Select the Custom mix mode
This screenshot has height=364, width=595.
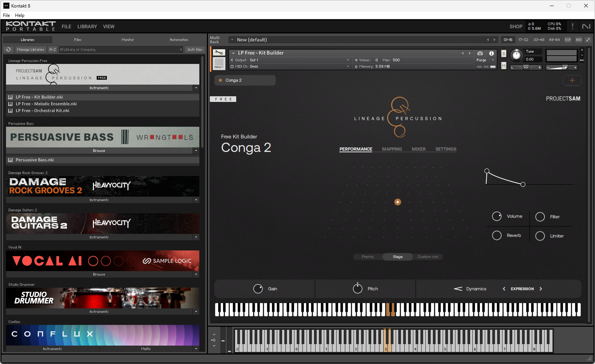pyautogui.click(x=428, y=257)
